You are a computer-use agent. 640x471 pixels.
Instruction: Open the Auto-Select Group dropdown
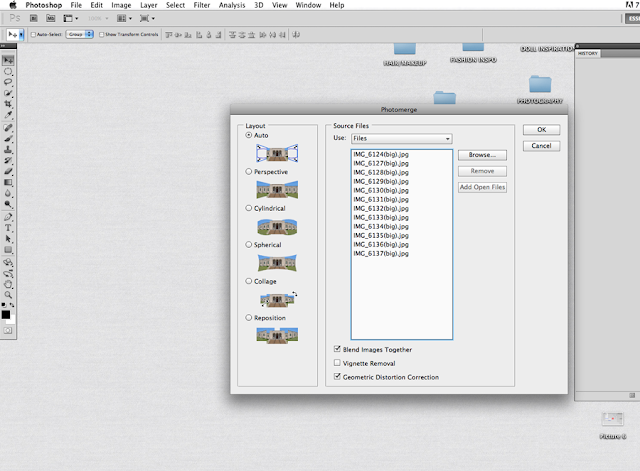pyautogui.click(x=80, y=34)
